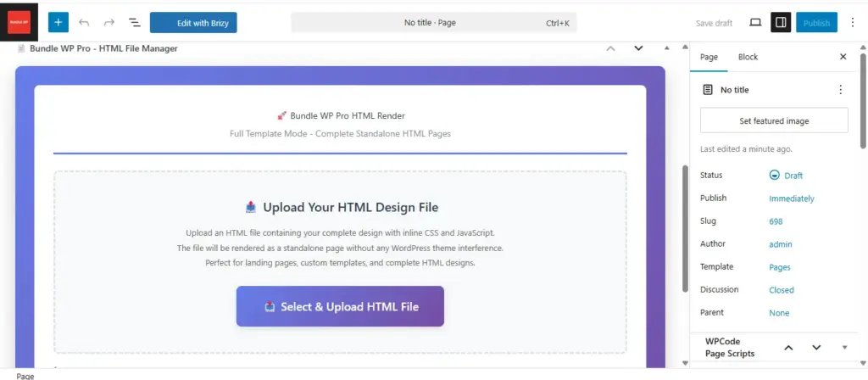Click the red Bundle WP site logo
Viewport: 868px width, 380px height.
[19, 22]
